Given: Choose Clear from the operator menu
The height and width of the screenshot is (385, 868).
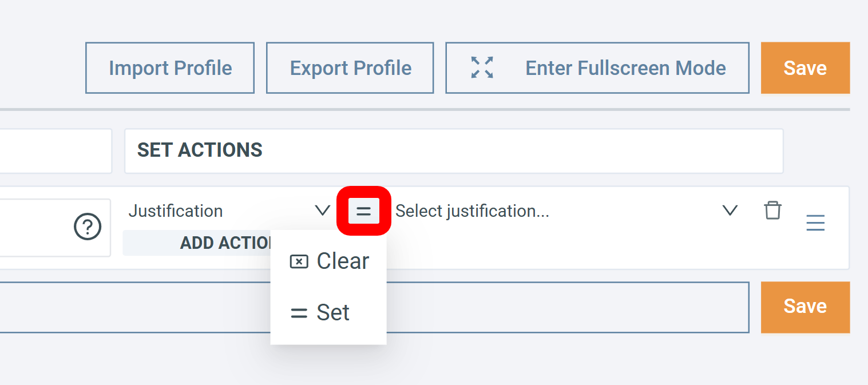Looking at the screenshot, I should (342, 261).
